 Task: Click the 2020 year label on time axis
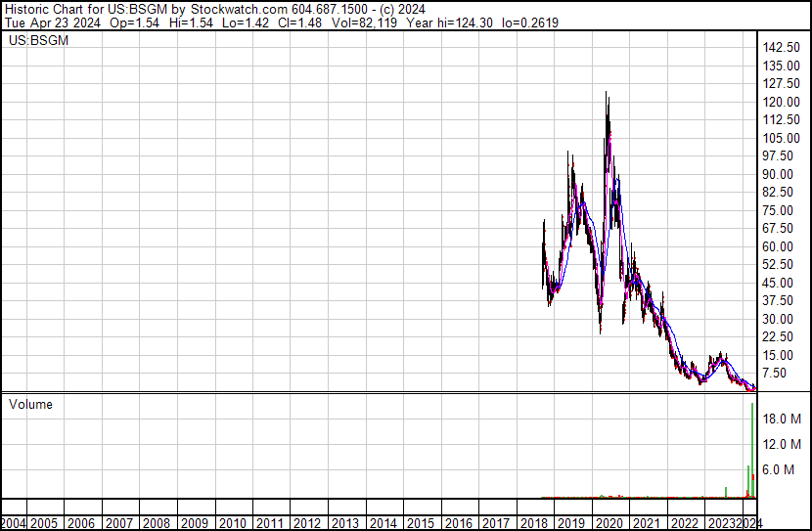[x=609, y=524]
